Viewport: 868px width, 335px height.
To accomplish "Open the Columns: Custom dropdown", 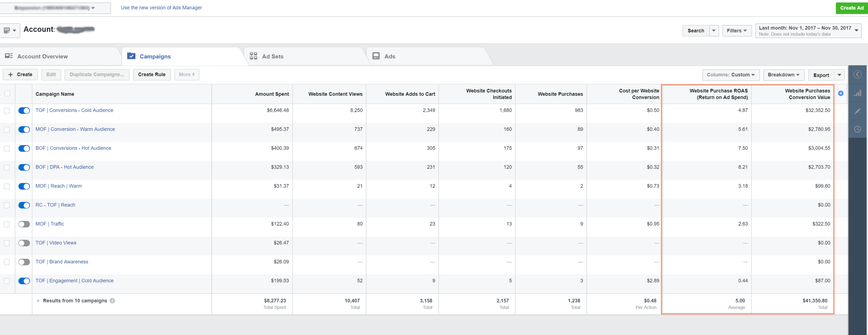I will [x=731, y=75].
